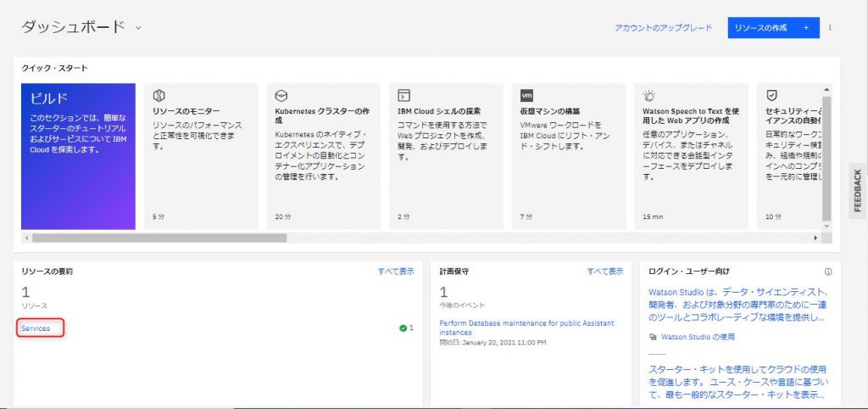The width and height of the screenshot is (868, 409).
Task: Click すべて表示 in リソースの要約 panel
Action: coord(396,272)
